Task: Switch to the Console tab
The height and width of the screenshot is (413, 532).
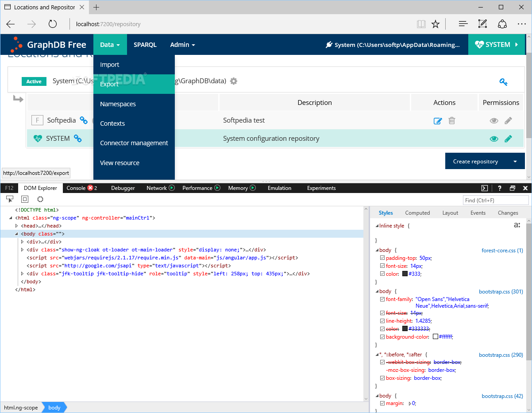Action: [x=82, y=188]
